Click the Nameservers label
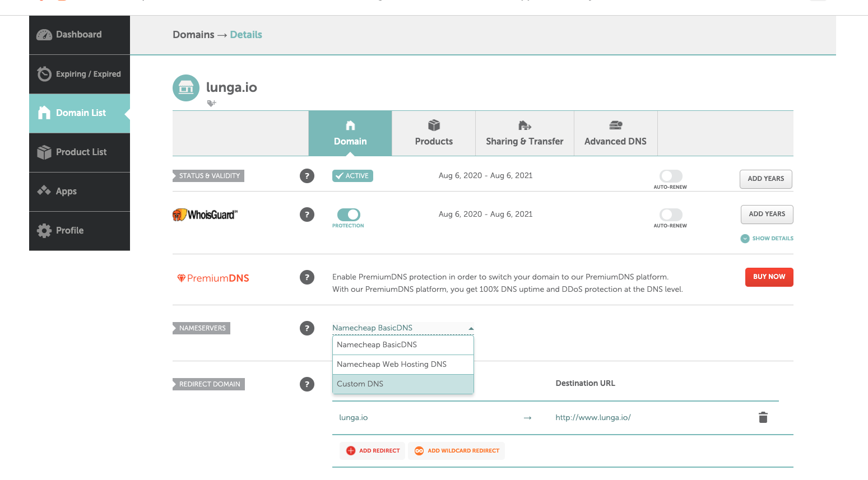The height and width of the screenshot is (480, 868). [202, 328]
